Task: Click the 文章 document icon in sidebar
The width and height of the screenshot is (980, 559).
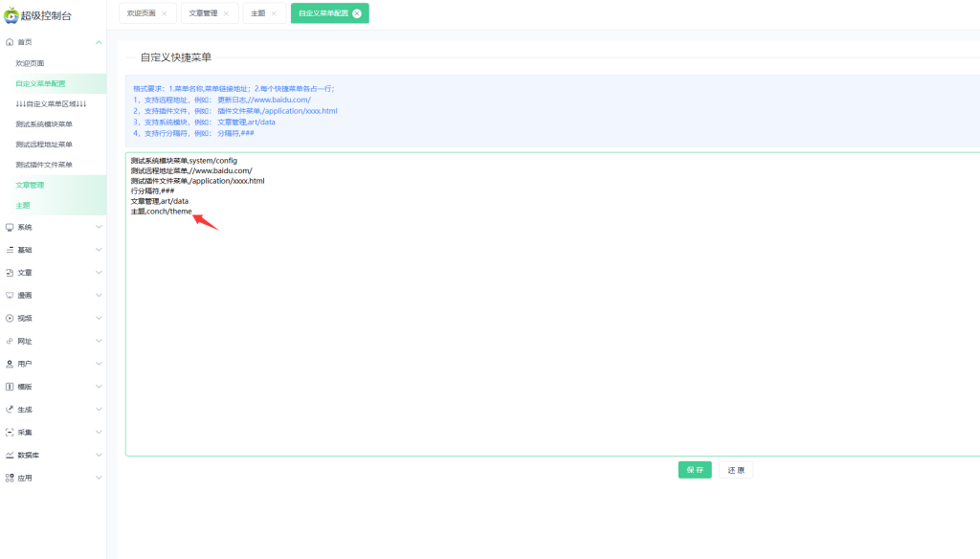Action: point(10,273)
